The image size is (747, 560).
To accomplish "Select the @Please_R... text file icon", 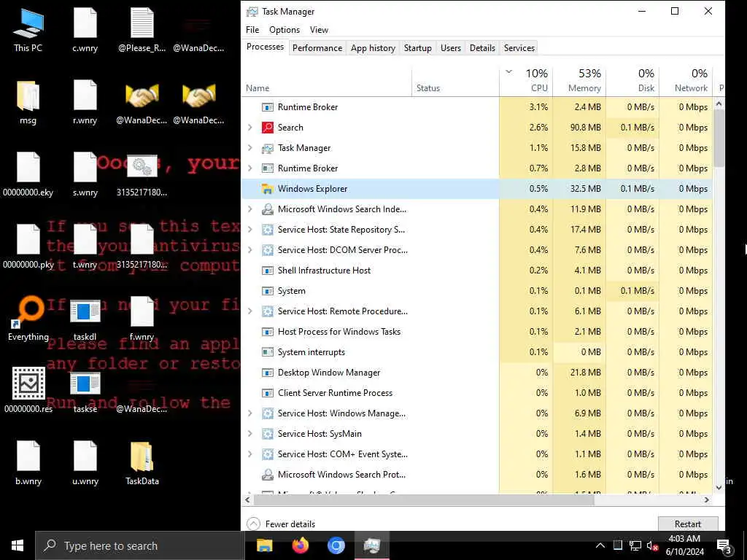I will [x=142, y=31].
